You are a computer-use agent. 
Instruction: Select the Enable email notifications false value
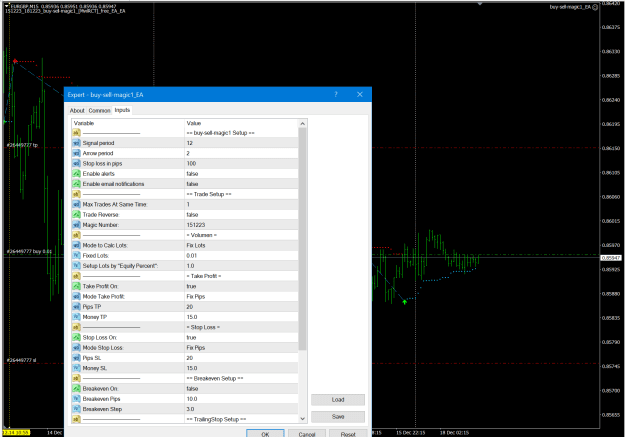pos(192,184)
